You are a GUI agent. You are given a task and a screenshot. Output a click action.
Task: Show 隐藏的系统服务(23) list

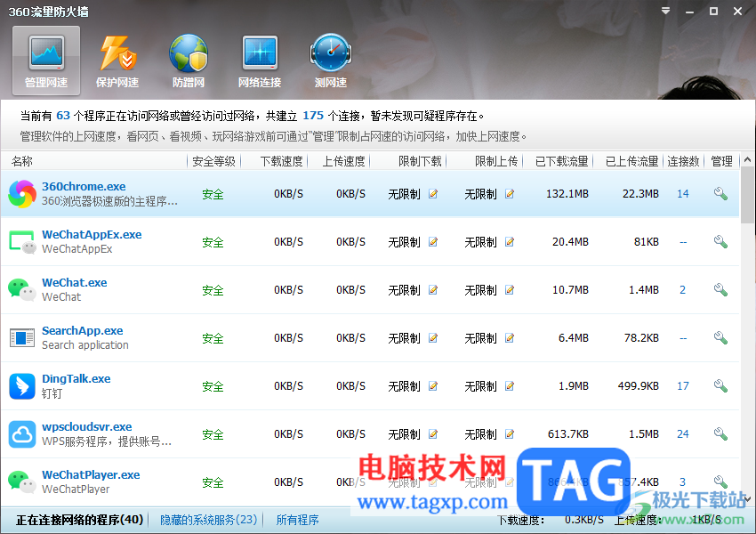tap(208, 520)
